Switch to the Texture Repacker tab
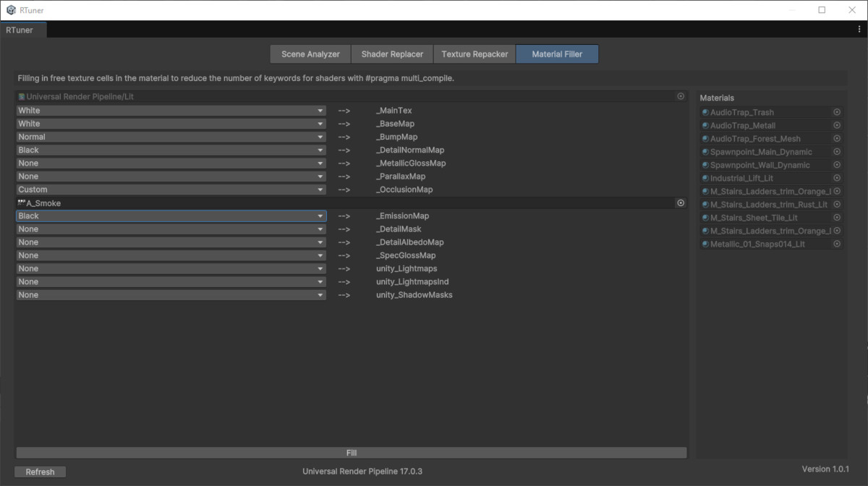This screenshot has height=486, width=868. click(x=474, y=54)
